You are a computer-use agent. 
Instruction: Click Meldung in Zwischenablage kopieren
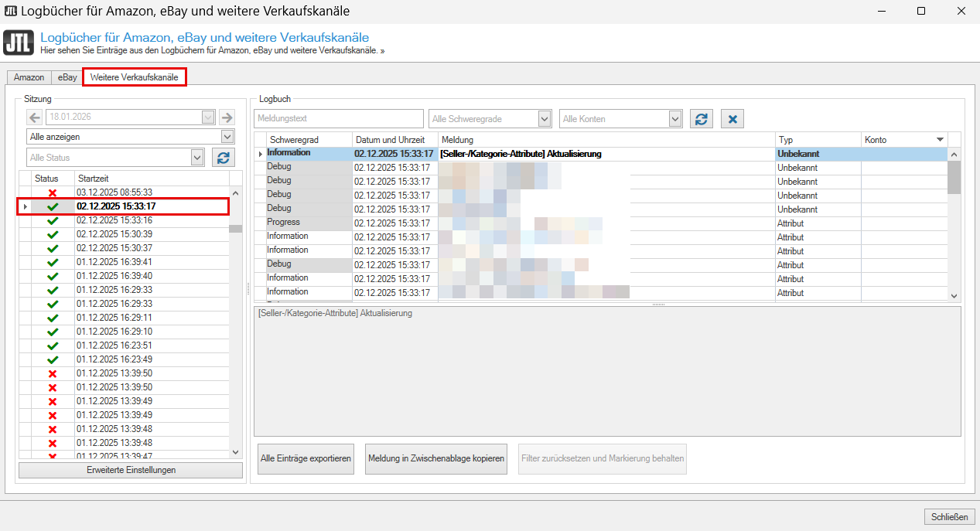point(436,458)
